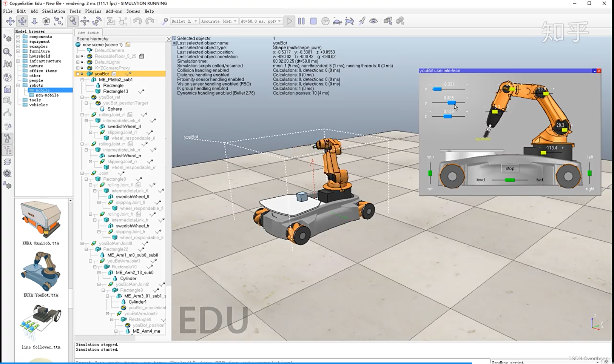Open the Bullet physics engine dropdown

pos(184,21)
